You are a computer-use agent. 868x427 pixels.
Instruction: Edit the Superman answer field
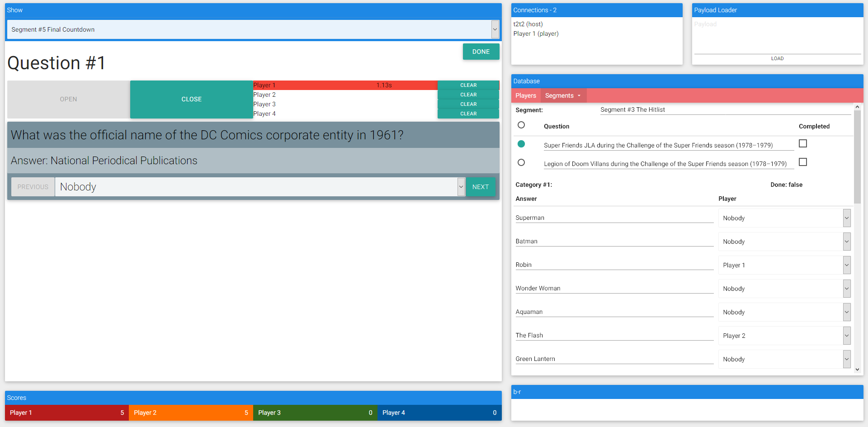pyautogui.click(x=614, y=218)
